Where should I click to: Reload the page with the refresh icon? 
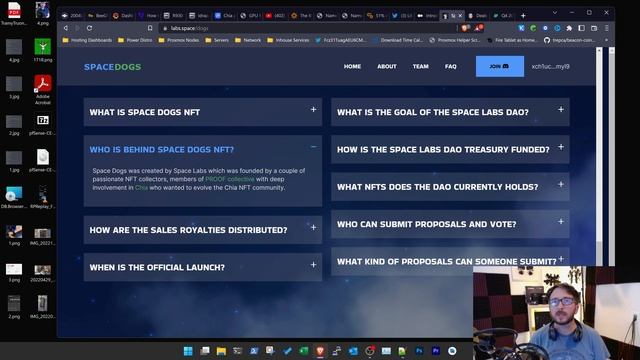click(x=89, y=28)
